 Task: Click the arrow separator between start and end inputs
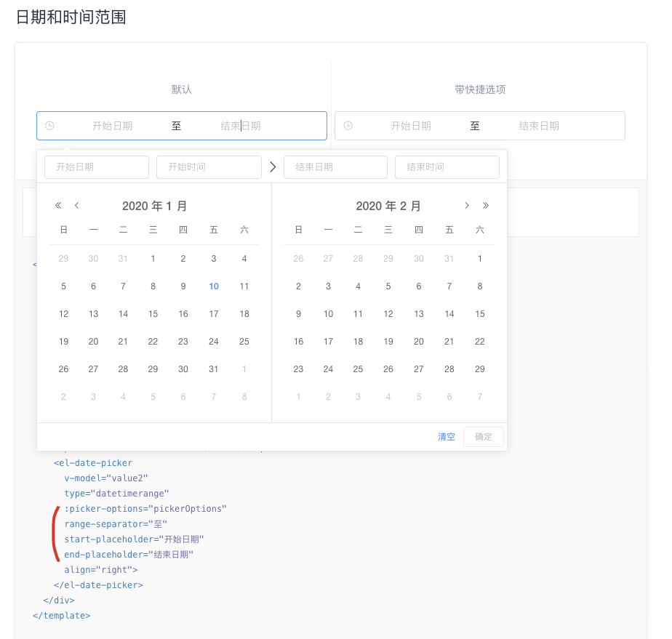[x=273, y=166]
